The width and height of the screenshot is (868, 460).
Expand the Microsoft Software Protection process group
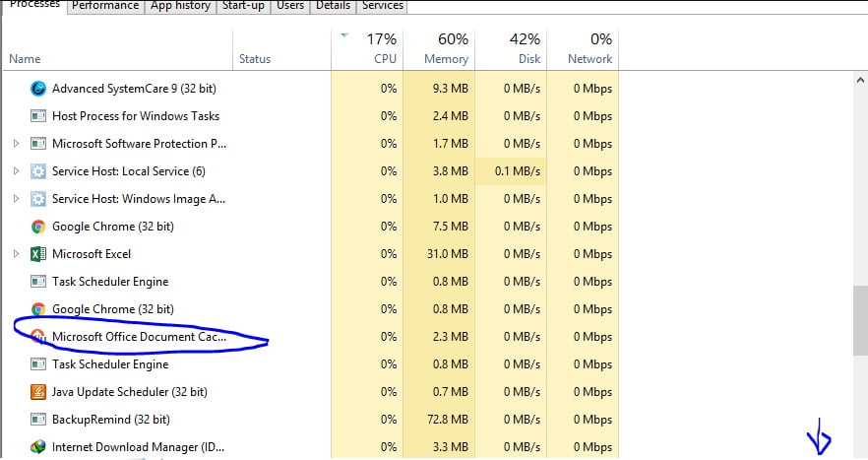click(x=16, y=144)
